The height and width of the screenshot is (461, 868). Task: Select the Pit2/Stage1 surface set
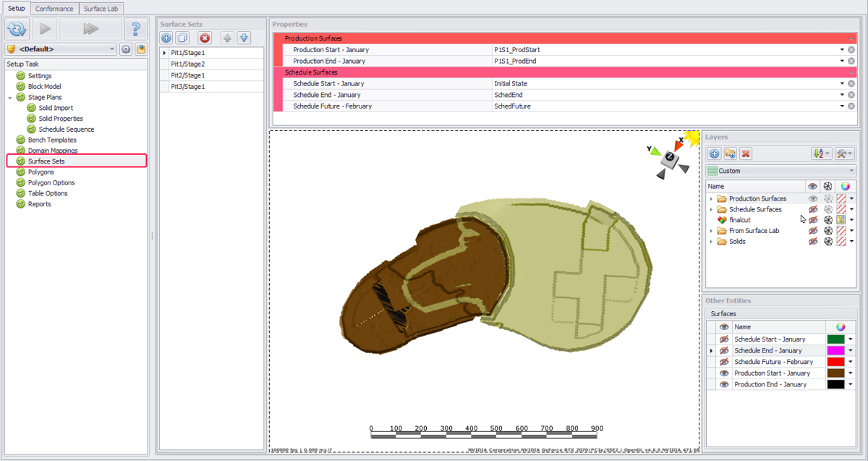point(187,75)
